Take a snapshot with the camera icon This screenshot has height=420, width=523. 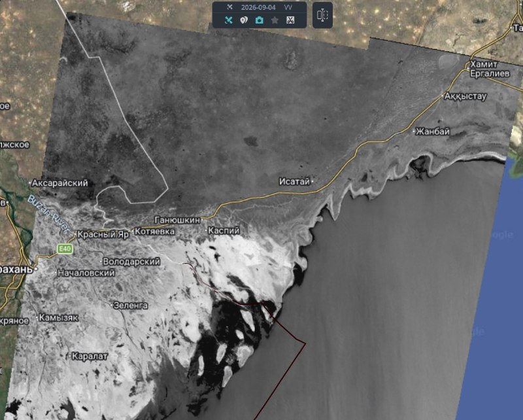259,20
